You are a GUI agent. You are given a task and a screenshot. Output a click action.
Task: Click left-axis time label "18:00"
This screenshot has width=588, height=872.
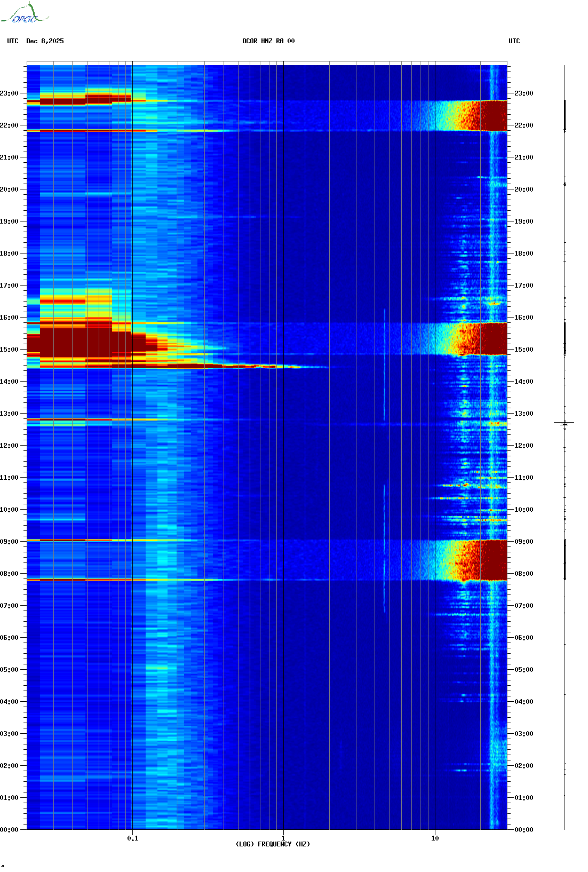(9, 253)
